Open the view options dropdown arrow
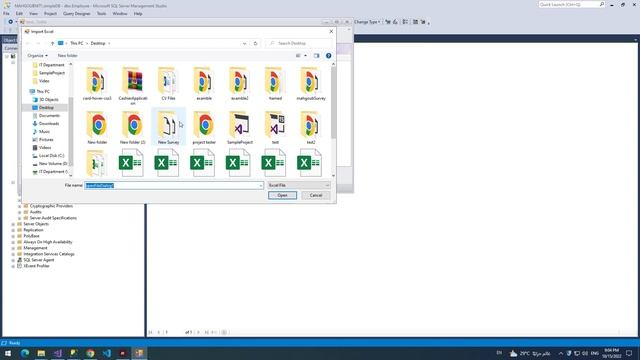This screenshot has width=640, height=360. tap(305, 56)
